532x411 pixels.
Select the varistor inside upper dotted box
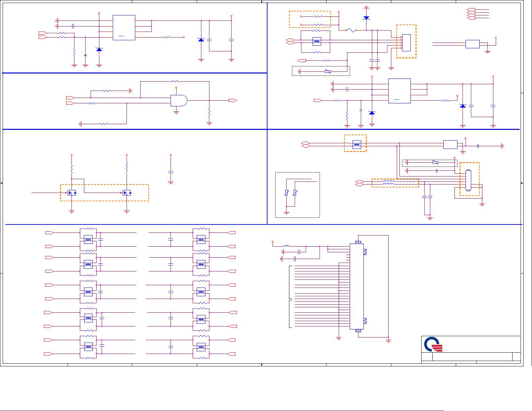coord(328,71)
